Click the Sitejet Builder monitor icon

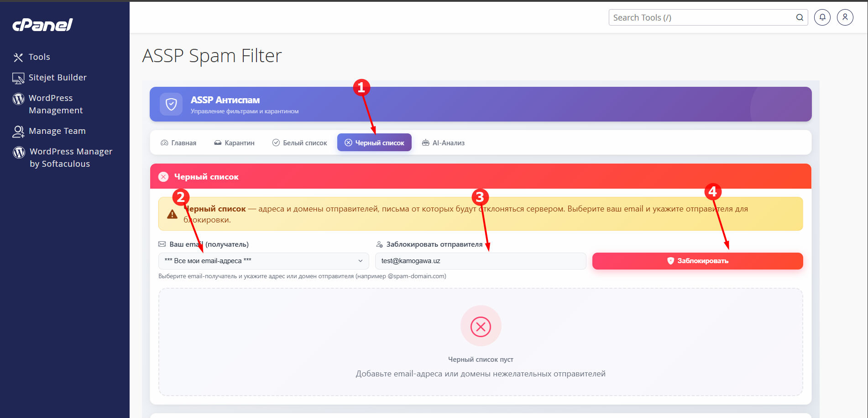tap(18, 78)
